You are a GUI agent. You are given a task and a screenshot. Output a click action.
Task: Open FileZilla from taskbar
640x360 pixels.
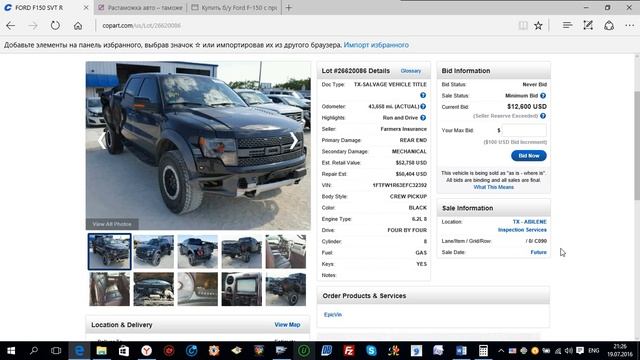click(349, 351)
